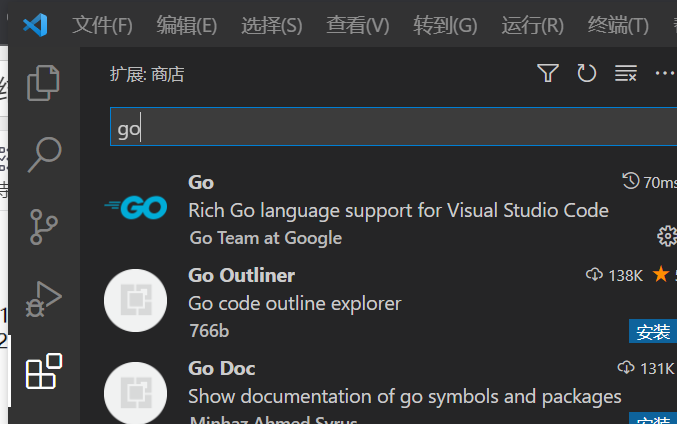
Task: Open the Search view in activity bar
Action: click(x=44, y=155)
